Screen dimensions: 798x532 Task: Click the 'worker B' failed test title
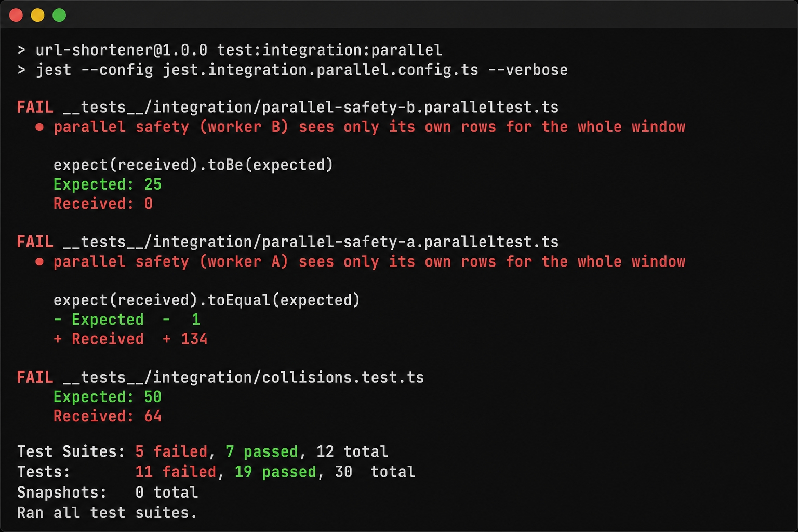[369, 127]
